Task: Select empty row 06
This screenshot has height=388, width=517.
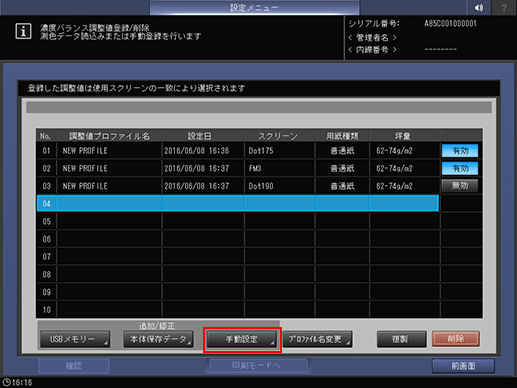Action: 238,239
